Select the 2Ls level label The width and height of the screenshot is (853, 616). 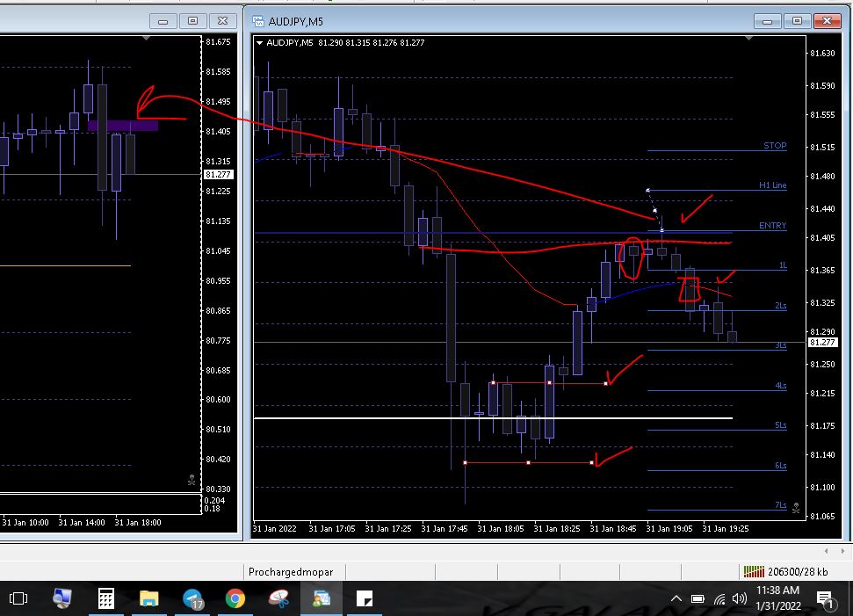(781, 305)
